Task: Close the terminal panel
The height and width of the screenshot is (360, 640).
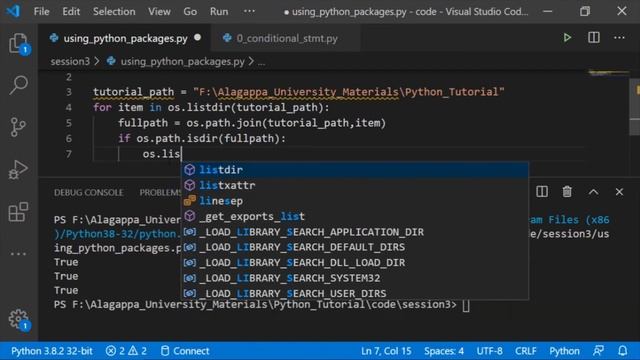Action: pyautogui.click(x=619, y=192)
